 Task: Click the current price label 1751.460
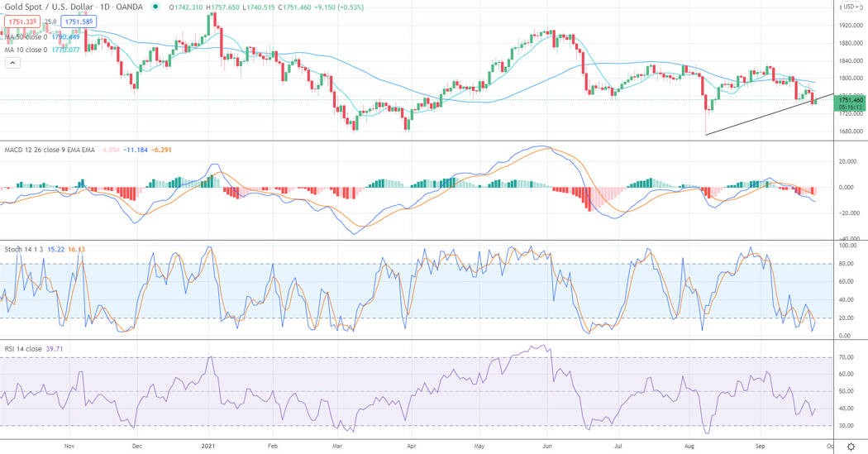850,103
